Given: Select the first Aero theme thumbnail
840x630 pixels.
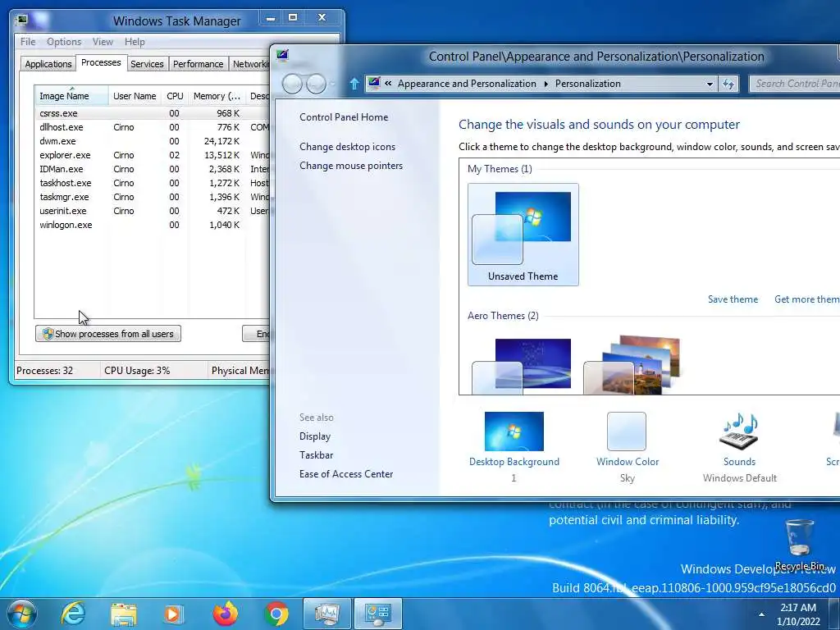Looking at the screenshot, I should pyautogui.click(x=522, y=365).
